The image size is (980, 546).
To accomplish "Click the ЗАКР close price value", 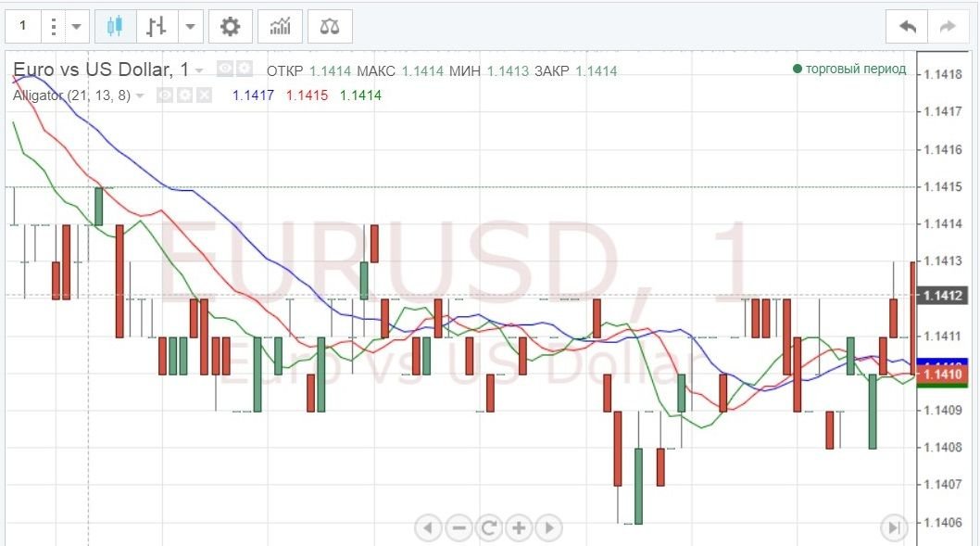I will (597, 71).
